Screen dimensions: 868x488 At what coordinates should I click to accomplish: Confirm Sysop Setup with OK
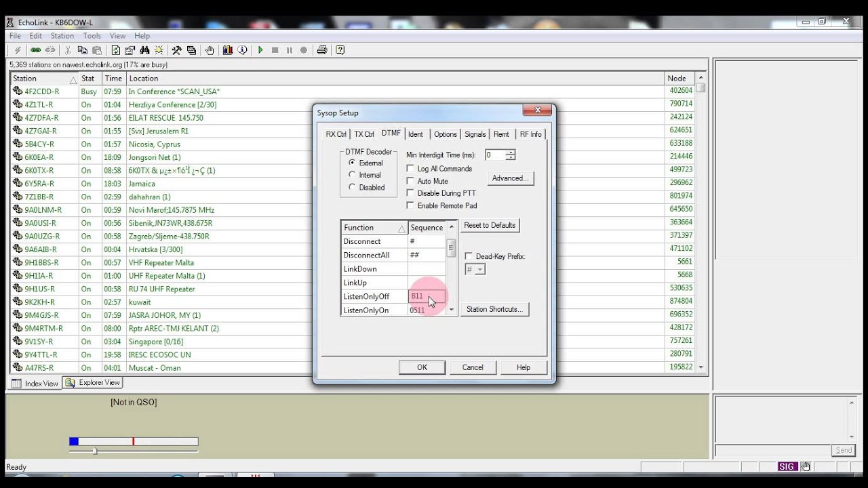(x=422, y=367)
